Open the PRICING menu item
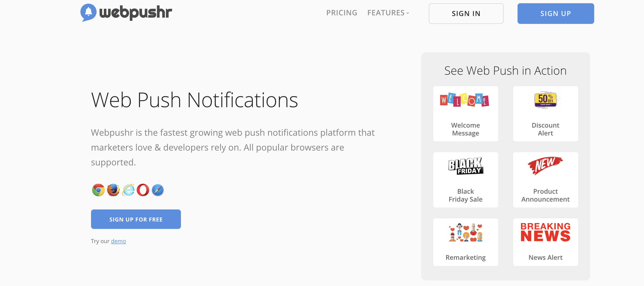The height and width of the screenshot is (286, 644). coord(342,13)
